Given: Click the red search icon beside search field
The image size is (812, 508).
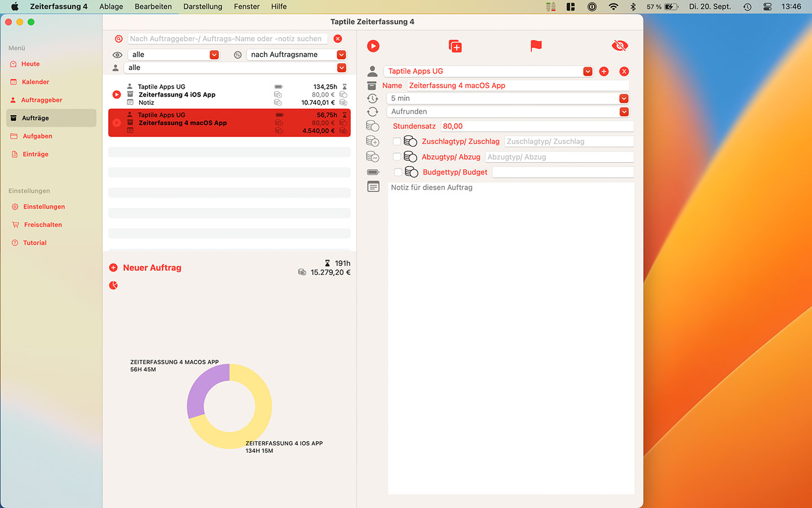Looking at the screenshot, I should [118, 39].
